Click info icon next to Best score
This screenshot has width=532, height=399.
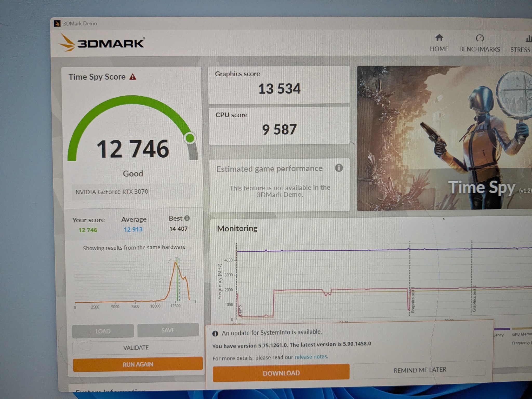pyautogui.click(x=187, y=218)
